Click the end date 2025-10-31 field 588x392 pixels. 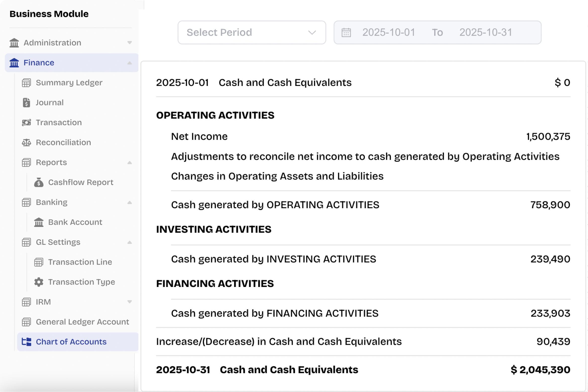tap(486, 33)
